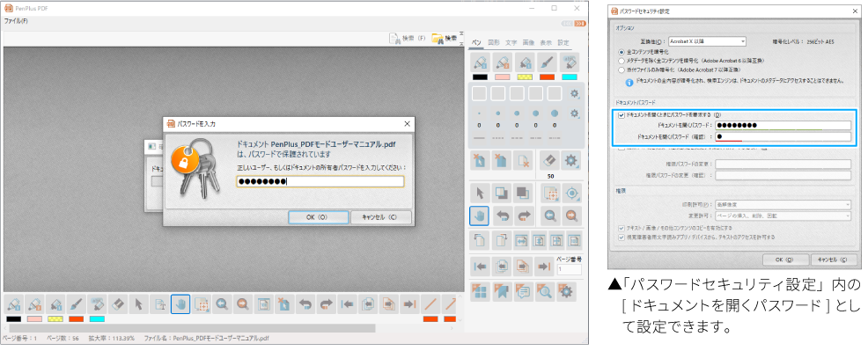Open thumbnails grid icon in right panel

[480, 291]
